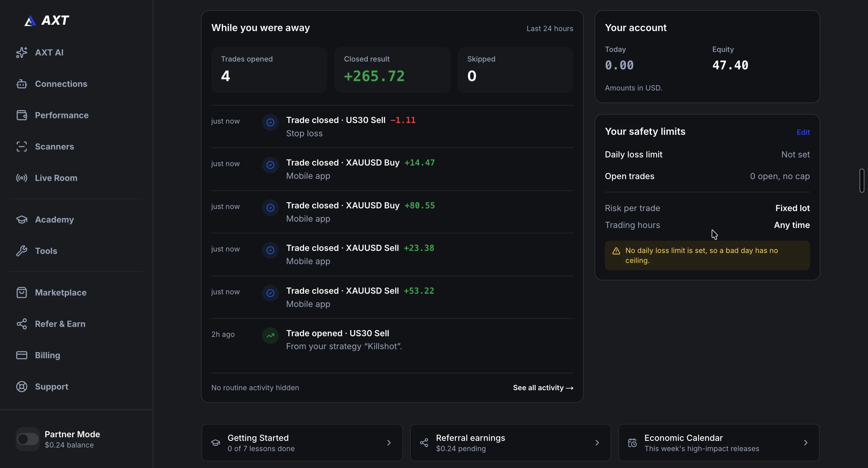Click the Skipped count card
868x468 pixels.
point(515,70)
